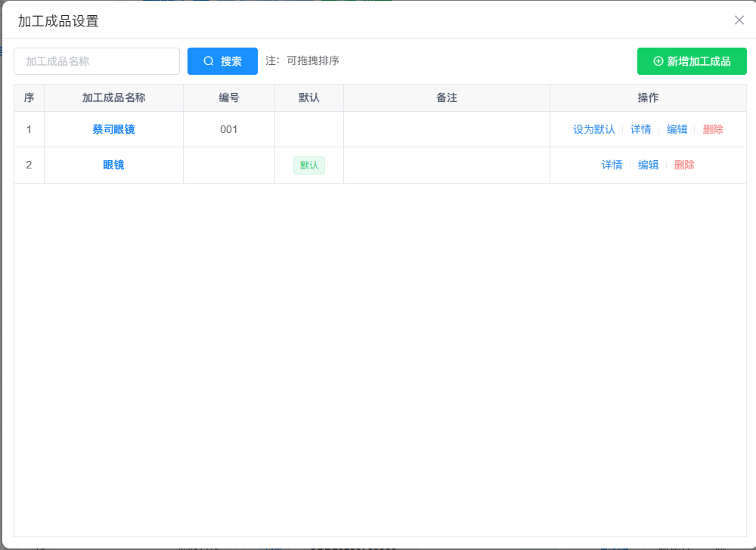View 详情 for the 眼镜 row
Viewport: 756px width, 550px height.
tap(612, 165)
